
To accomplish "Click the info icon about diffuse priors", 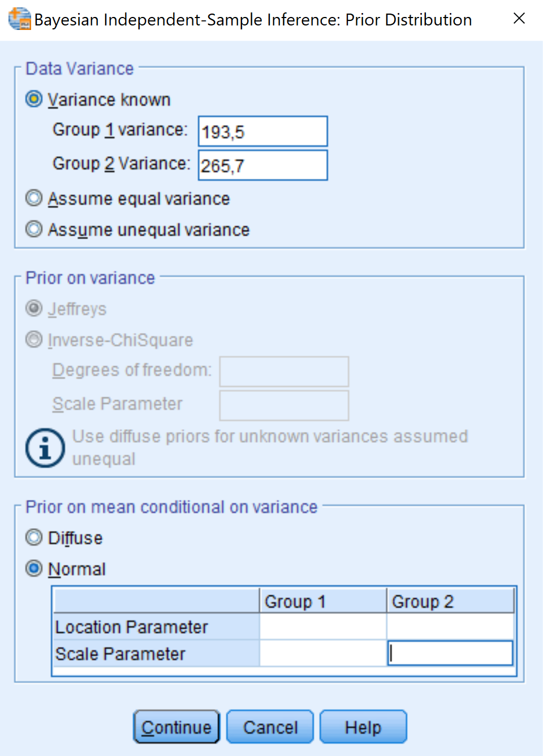I will tap(45, 448).
